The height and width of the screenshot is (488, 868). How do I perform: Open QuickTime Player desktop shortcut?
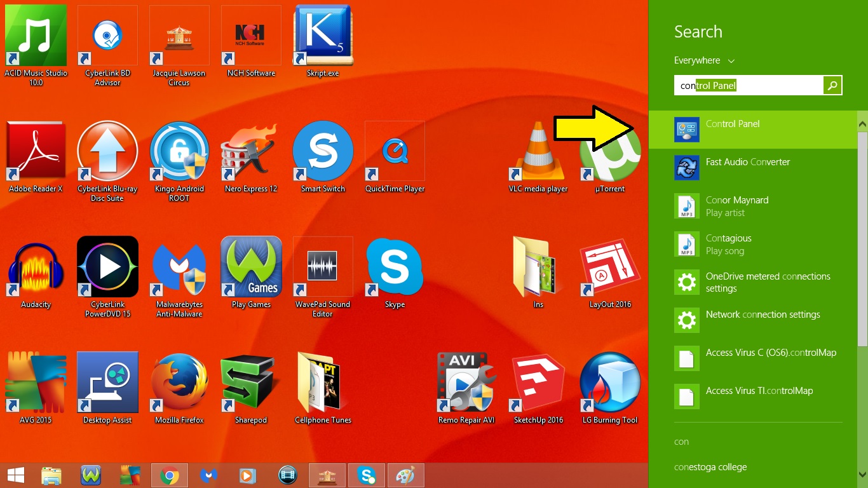[x=395, y=151]
